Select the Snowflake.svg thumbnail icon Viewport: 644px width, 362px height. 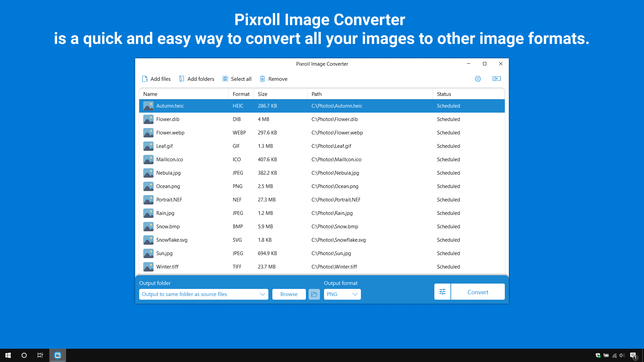pos(148,240)
